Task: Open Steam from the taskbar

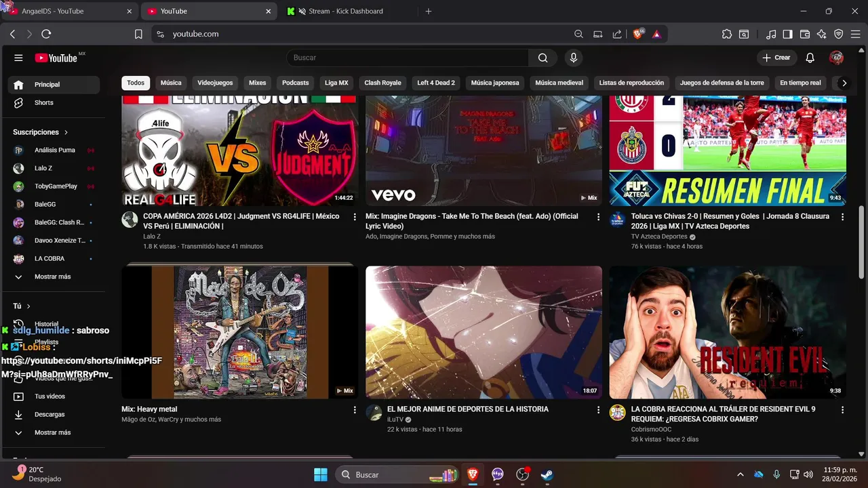Action: [547, 474]
